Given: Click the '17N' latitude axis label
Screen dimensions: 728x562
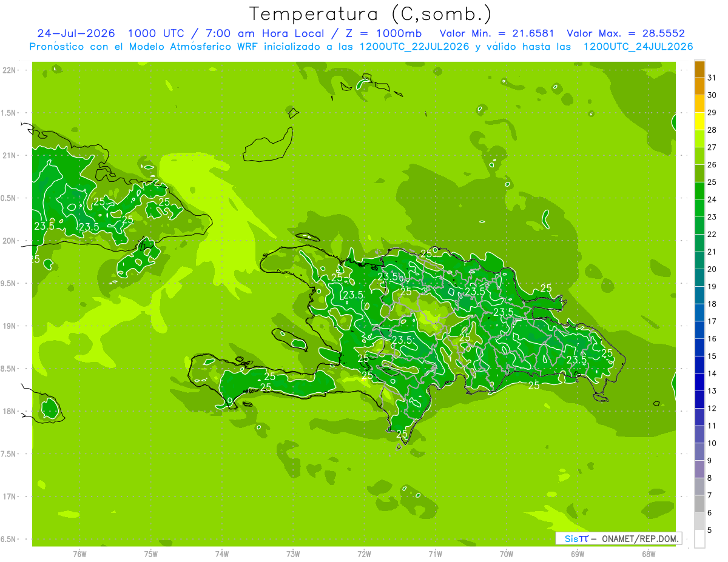Looking at the screenshot, I should point(10,497).
